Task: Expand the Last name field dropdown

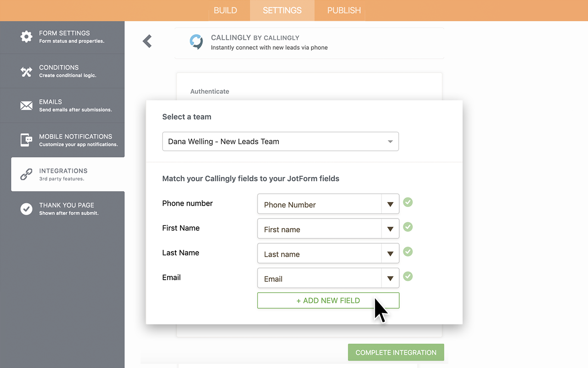Action: pyautogui.click(x=390, y=254)
